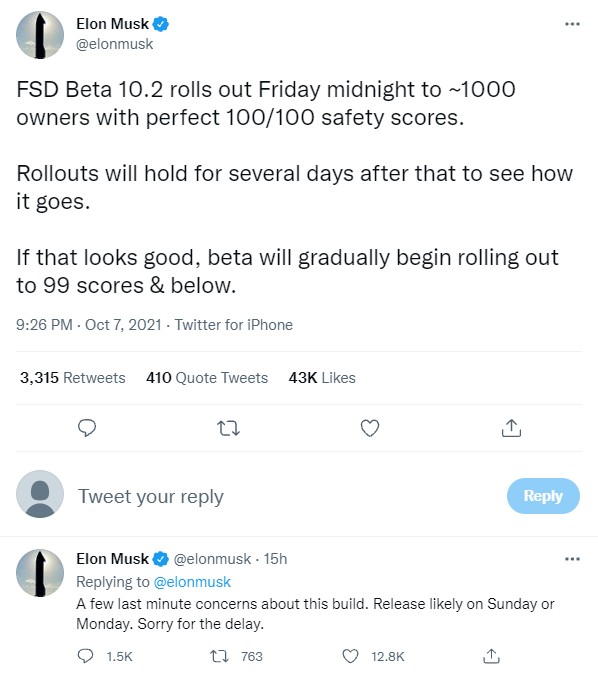Open more options on the reply tweet
598x675 pixels.
572,559
